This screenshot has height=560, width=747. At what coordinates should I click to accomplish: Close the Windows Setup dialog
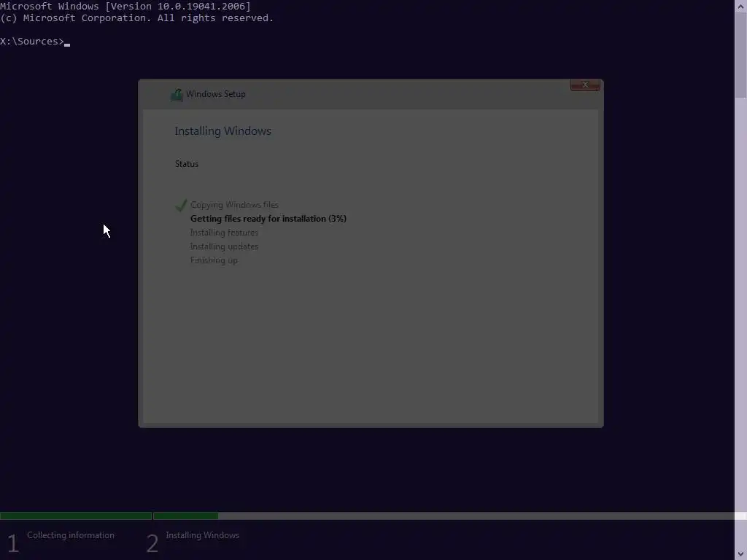[x=585, y=85]
